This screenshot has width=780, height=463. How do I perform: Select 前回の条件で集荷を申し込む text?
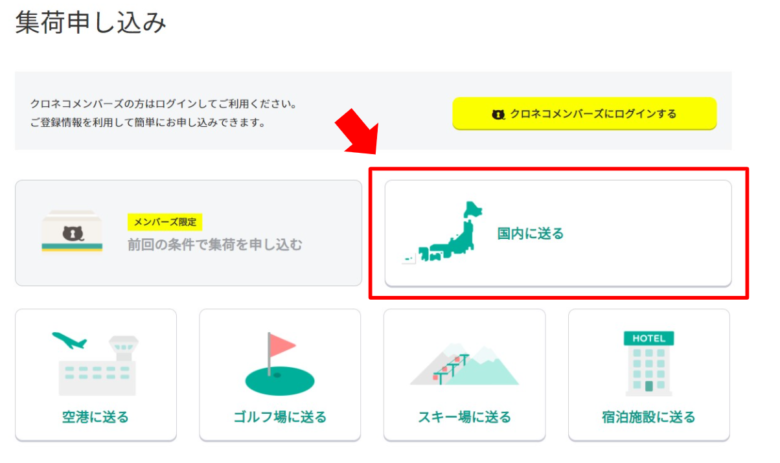(x=215, y=245)
